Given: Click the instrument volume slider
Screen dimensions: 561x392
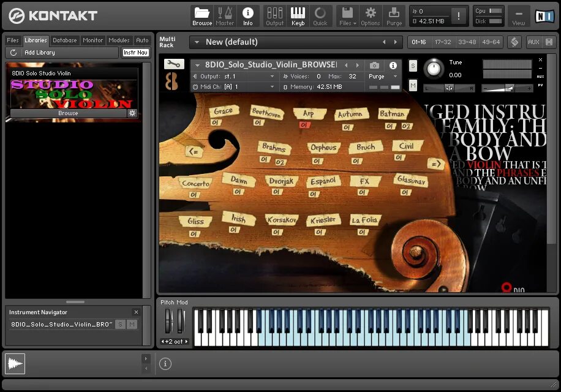Looking at the screenshot, I should 507,88.
